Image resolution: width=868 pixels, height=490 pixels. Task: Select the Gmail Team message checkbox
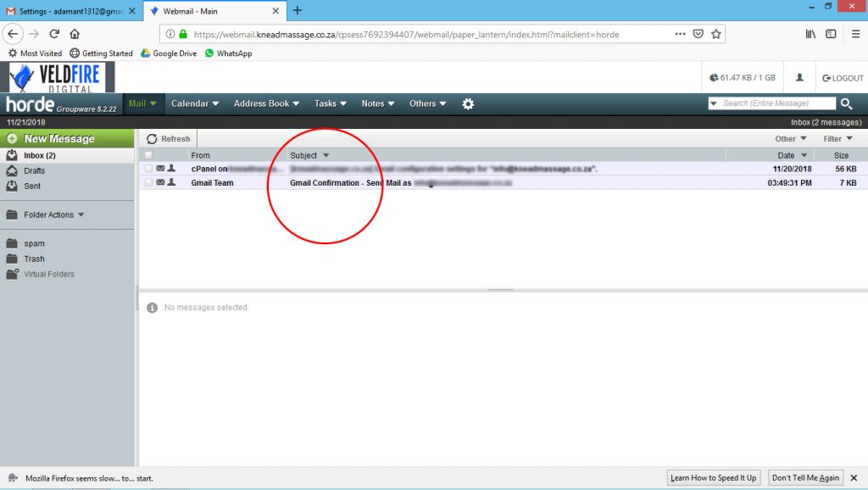tap(148, 182)
